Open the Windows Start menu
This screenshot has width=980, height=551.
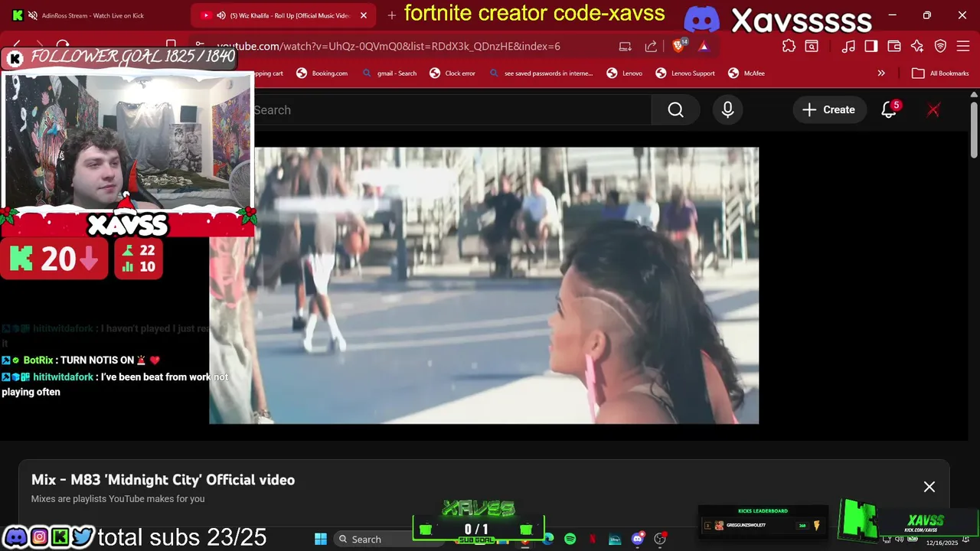[321, 539]
